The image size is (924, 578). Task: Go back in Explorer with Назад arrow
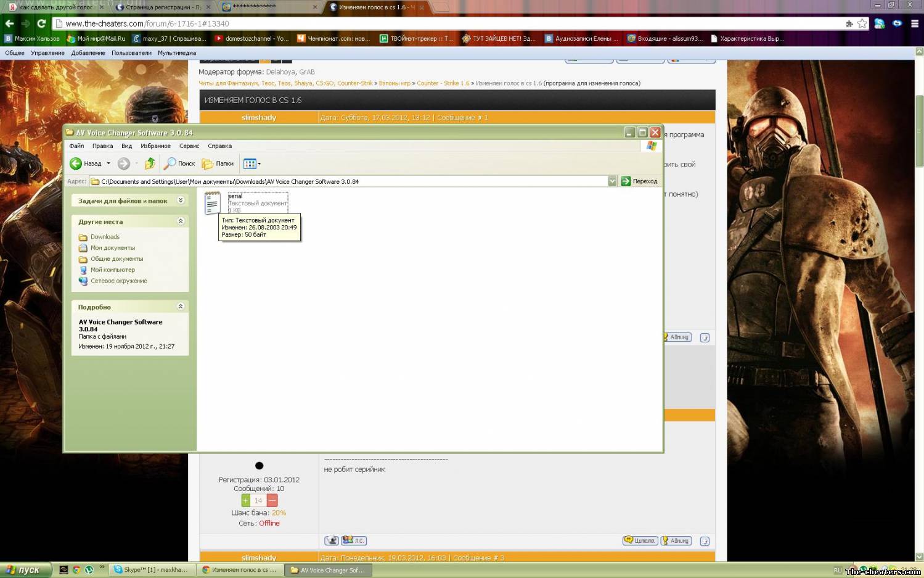[x=86, y=163]
